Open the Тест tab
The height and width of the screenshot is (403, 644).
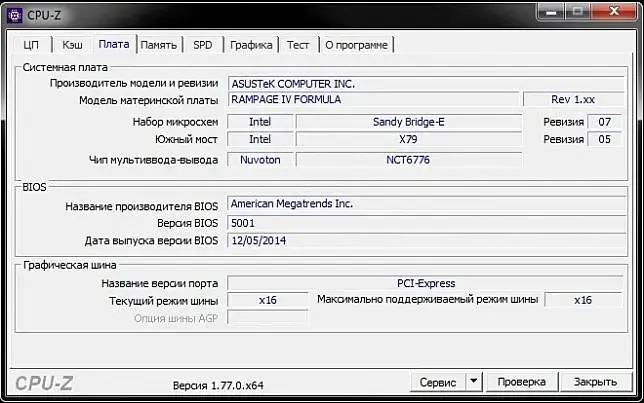click(x=298, y=45)
